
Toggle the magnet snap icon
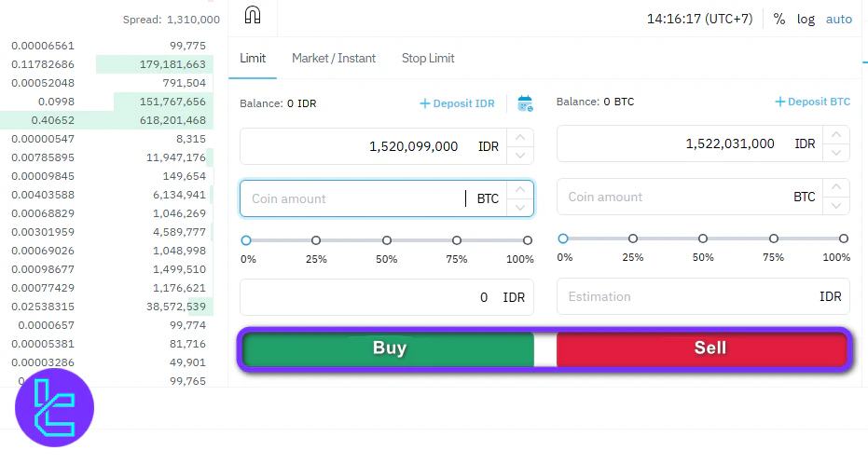point(253,15)
